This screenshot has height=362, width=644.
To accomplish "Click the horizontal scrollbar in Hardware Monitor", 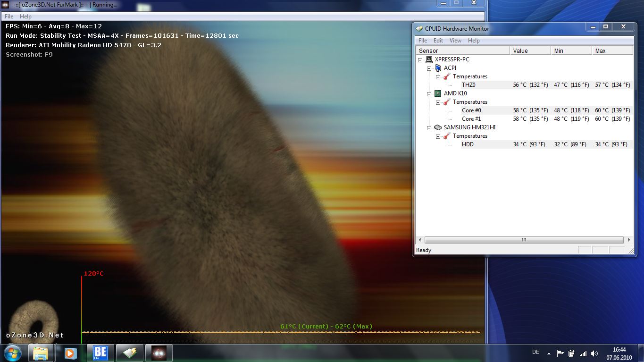I will [x=524, y=240].
